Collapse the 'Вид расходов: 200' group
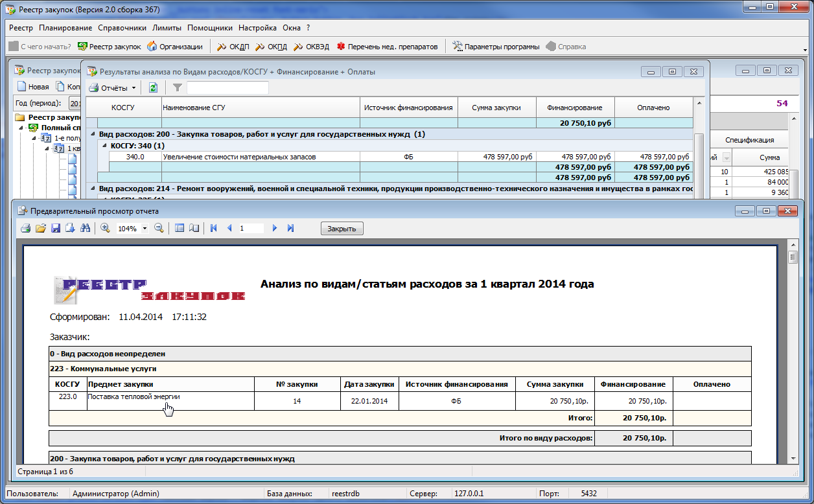 pyautogui.click(x=93, y=134)
